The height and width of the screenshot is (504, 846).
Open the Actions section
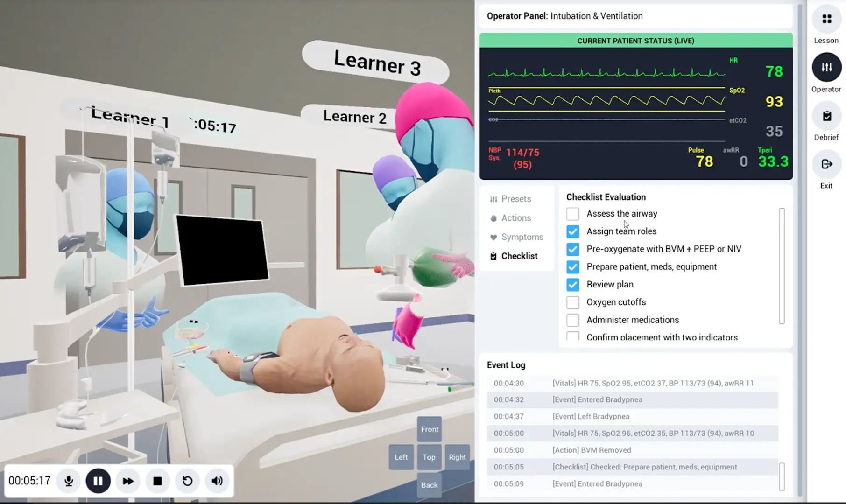[x=511, y=218]
